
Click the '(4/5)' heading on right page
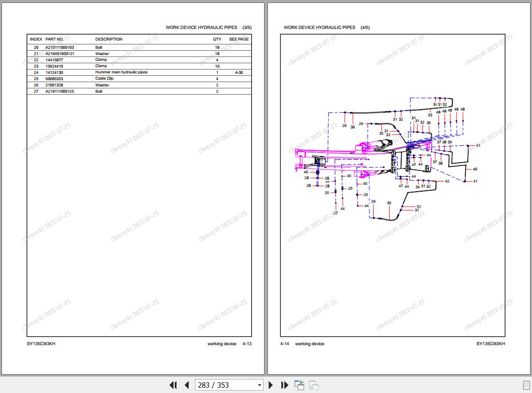click(365, 28)
